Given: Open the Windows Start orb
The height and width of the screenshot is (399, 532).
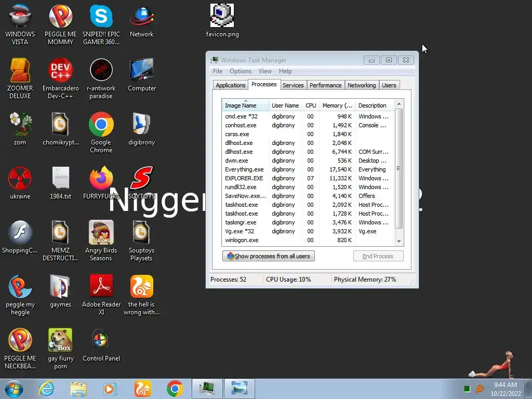Looking at the screenshot, I should coord(14,389).
